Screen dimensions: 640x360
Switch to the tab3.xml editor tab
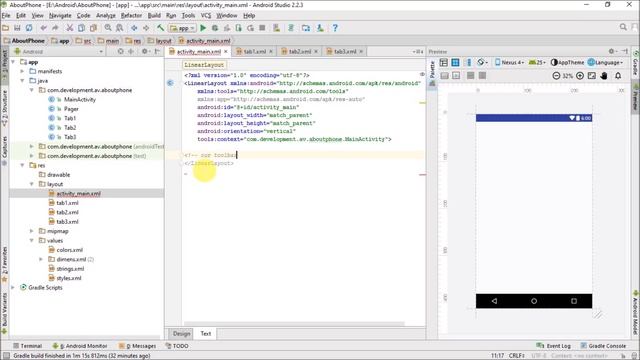[344, 52]
